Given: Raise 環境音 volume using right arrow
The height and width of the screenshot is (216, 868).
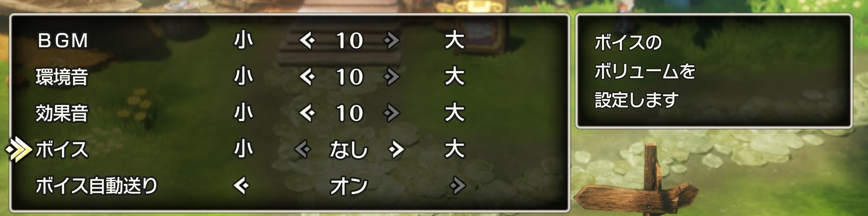Looking at the screenshot, I should coord(391,77).
